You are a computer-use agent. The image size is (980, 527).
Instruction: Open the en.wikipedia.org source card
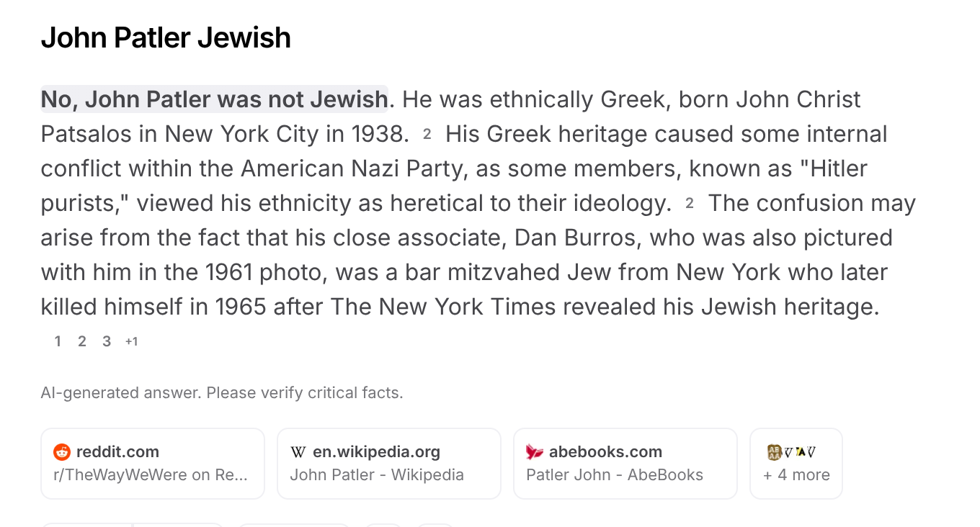389,464
